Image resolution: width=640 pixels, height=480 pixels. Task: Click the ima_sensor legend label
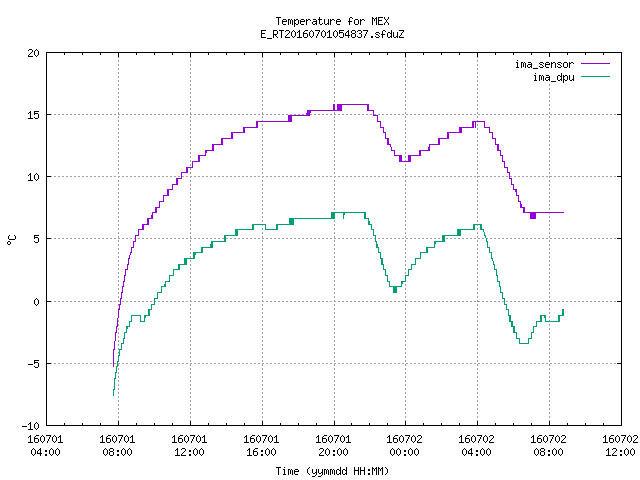(x=544, y=64)
